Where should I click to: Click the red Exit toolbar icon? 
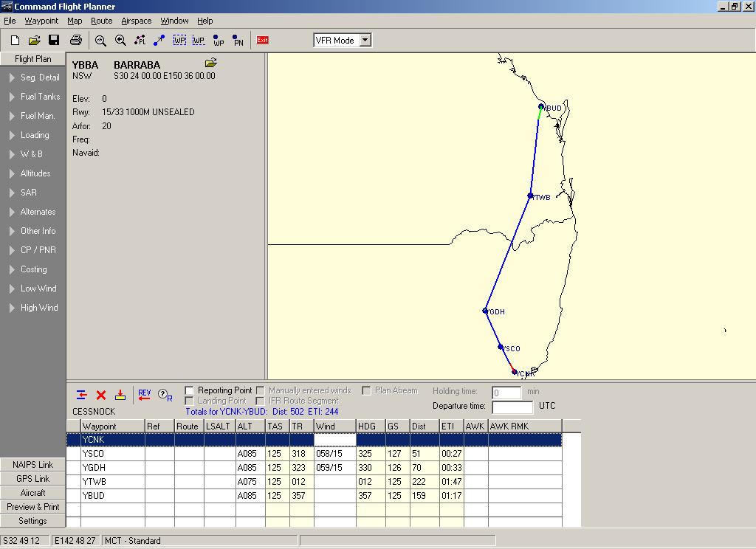pos(262,40)
